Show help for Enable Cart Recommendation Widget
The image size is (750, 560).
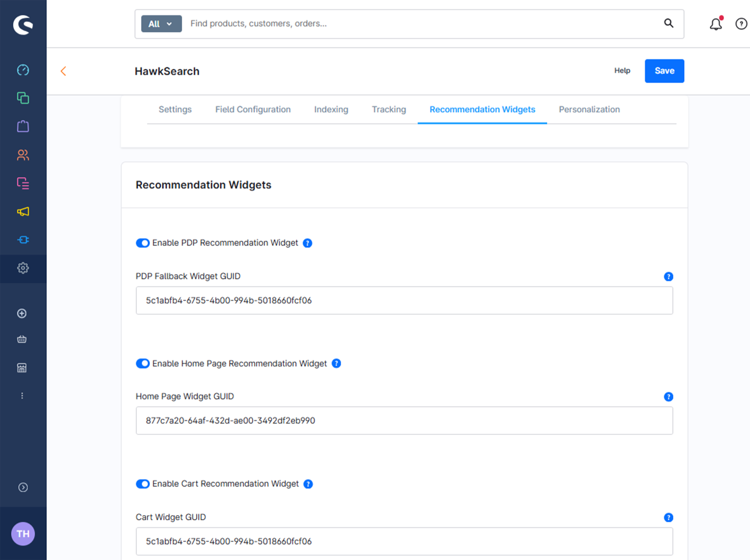tap(308, 484)
